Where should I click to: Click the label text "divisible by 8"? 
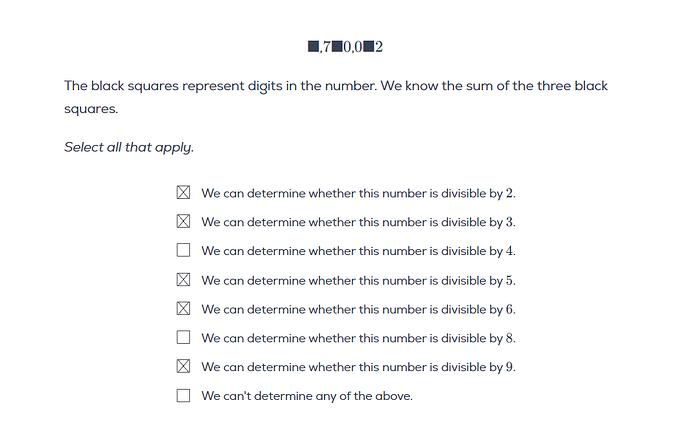(478, 338)
